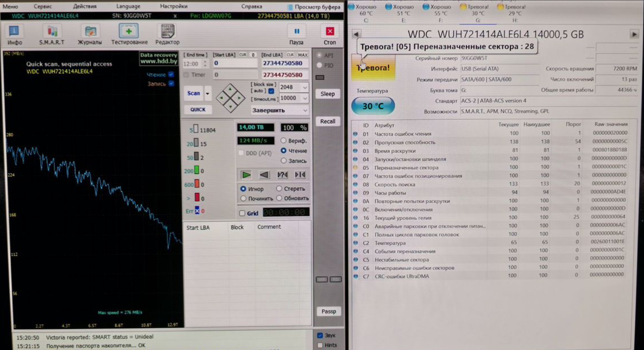The width and height of the screenshot is (644, 350).
Task: Go to previous disk in CrystalDiskInfo
Action: (356, 34)
